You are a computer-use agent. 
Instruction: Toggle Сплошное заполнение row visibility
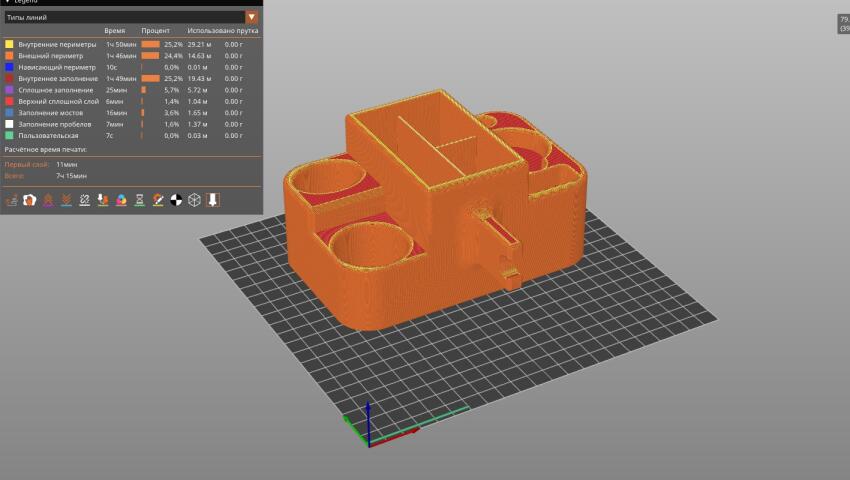click(132, 90)
